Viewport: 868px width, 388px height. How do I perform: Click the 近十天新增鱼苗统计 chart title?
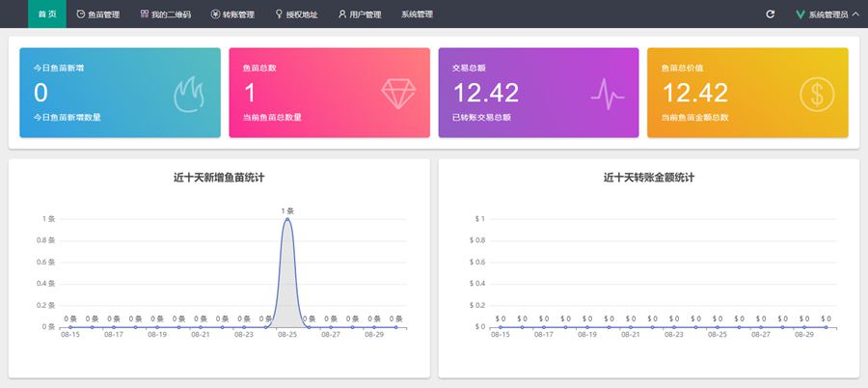[219, 178]
